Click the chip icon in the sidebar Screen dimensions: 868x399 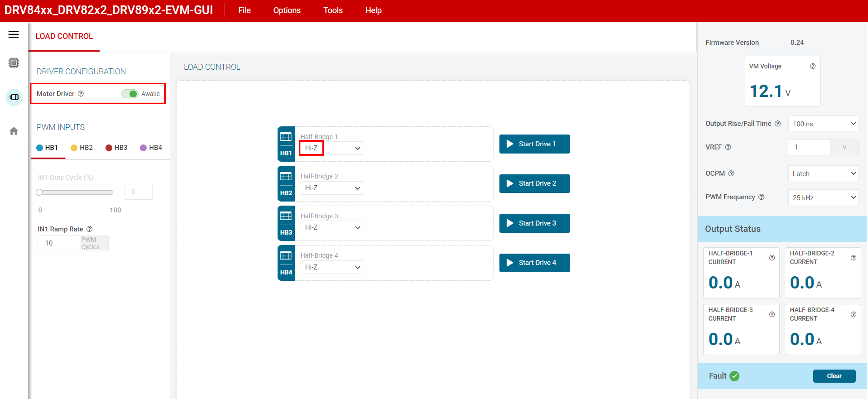(13, 63)
